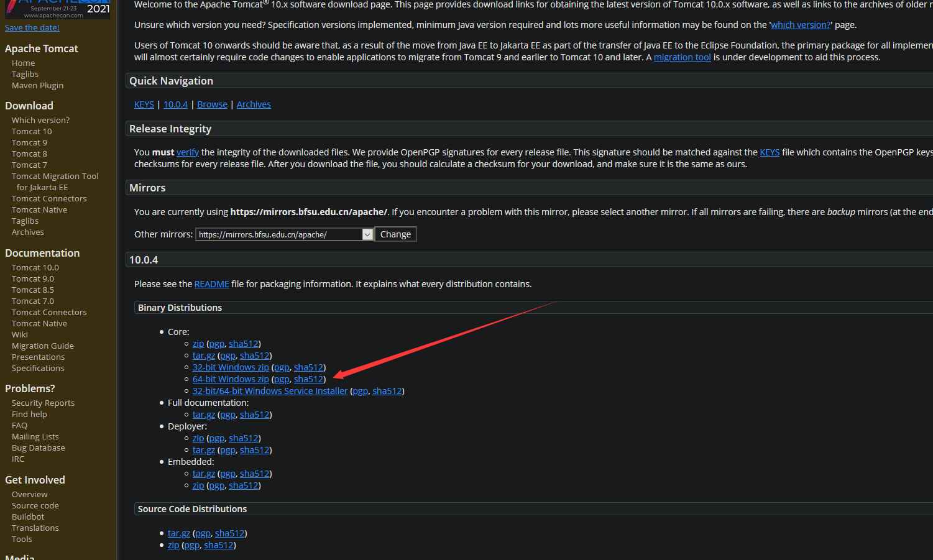Screen dimensions: 933x560
Task: Open Source code under Get Involved
Action: pos(35,506)
